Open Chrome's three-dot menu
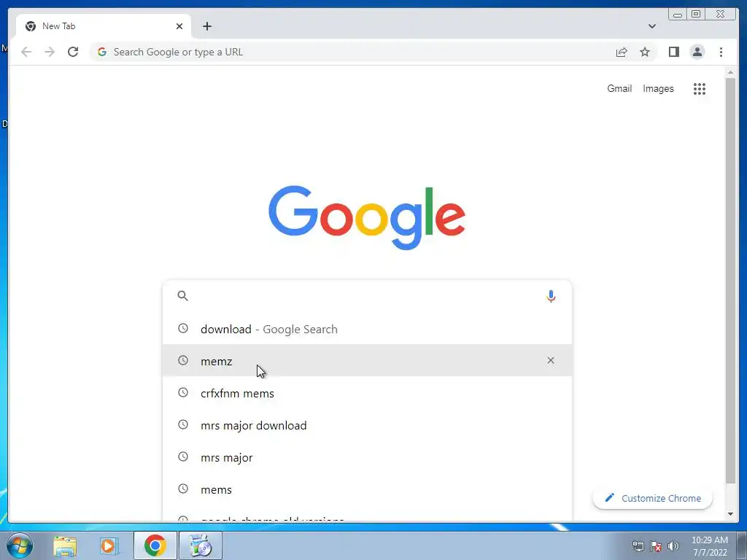Image resolution: width=747 pixels, height=560 pixels. point(721,52)
